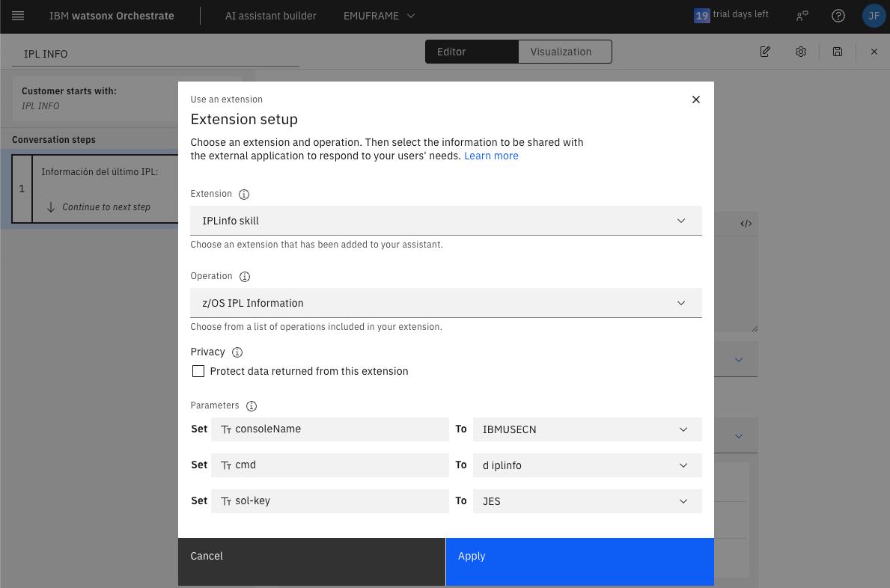This screenshot has height=588, width=890.
Task: Show info tooltip for Extension field
Action: pos(244,195)
